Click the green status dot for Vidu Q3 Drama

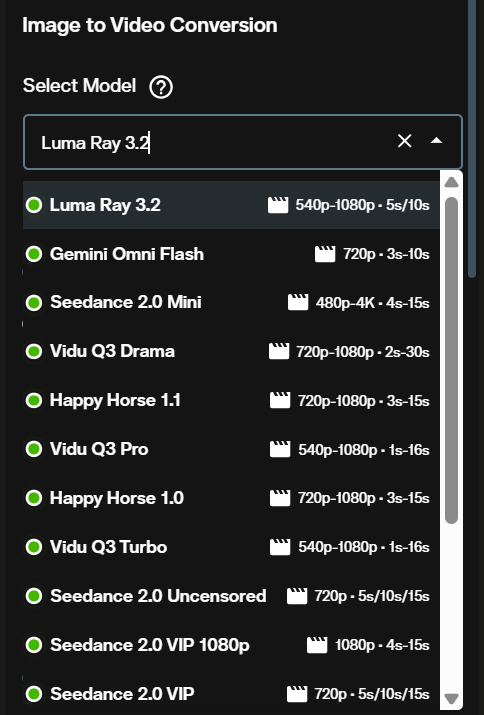pos(34,352)
